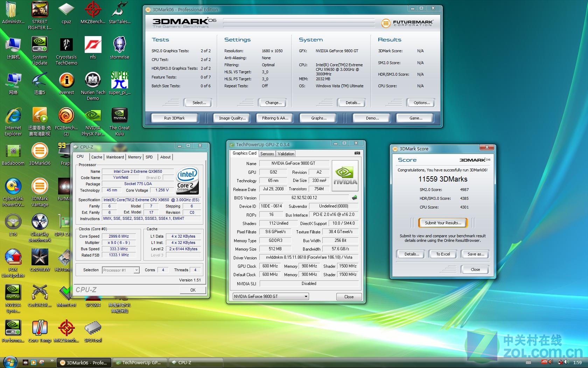Click Close in 3DMark Score window
588x368 pixels.
pyautogui.click(x=475, y=270)
